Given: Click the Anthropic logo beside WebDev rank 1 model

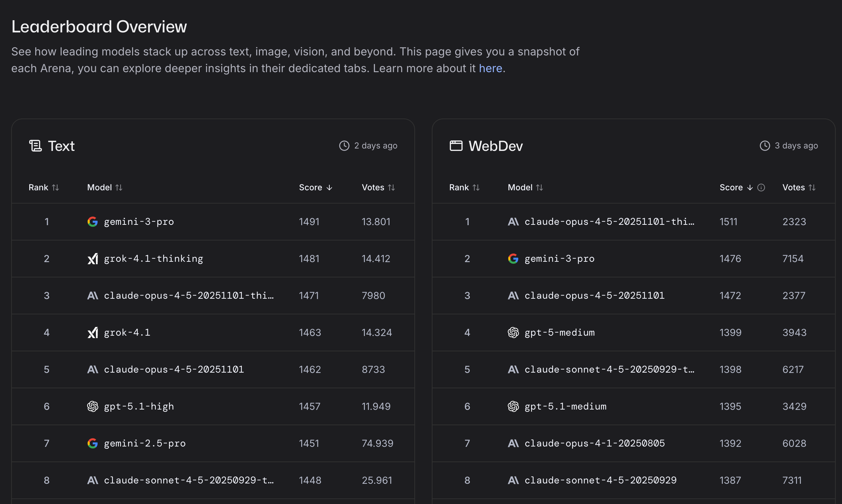Looking at the screenshot, I should (x=513, y=222).
